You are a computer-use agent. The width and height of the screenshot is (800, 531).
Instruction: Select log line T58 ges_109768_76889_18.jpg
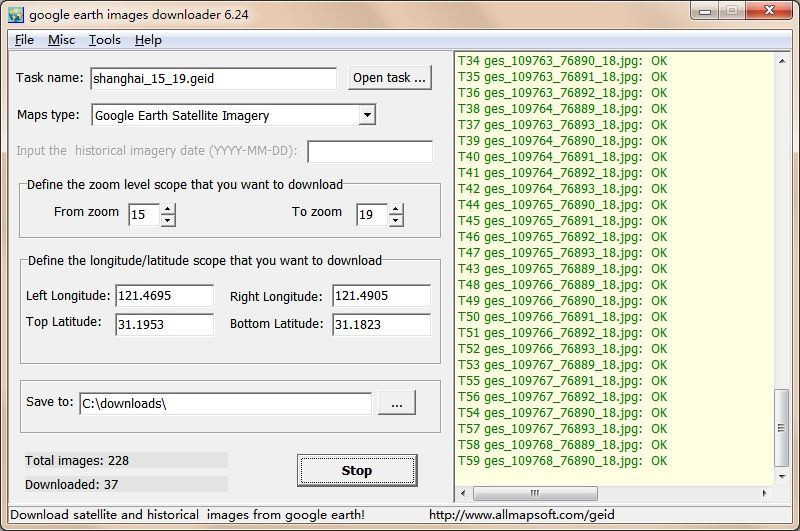click(562, 445)
